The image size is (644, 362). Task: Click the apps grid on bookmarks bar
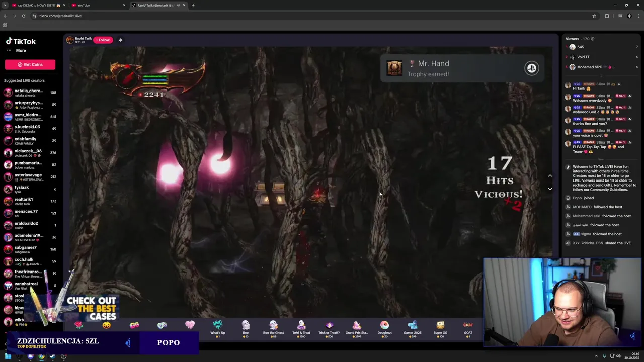tap(5, 25)
